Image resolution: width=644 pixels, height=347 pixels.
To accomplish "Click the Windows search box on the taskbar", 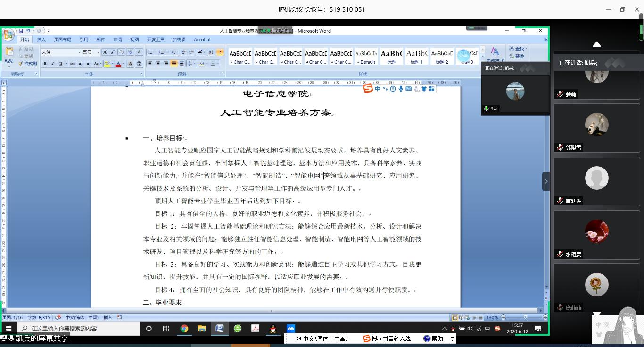I will point(79,329).
